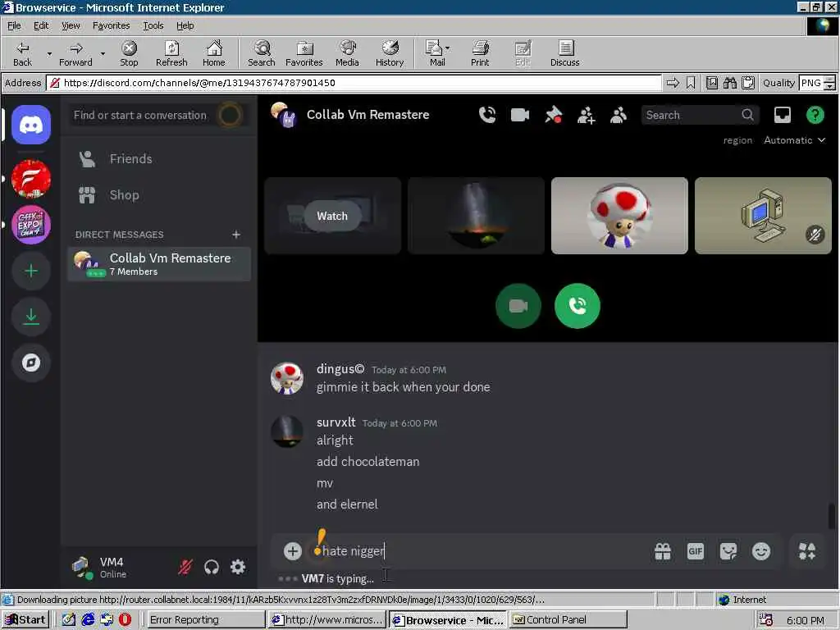Click the green join call phone button
The width and height of the screenshot is (840, 630).
[577, 306]
